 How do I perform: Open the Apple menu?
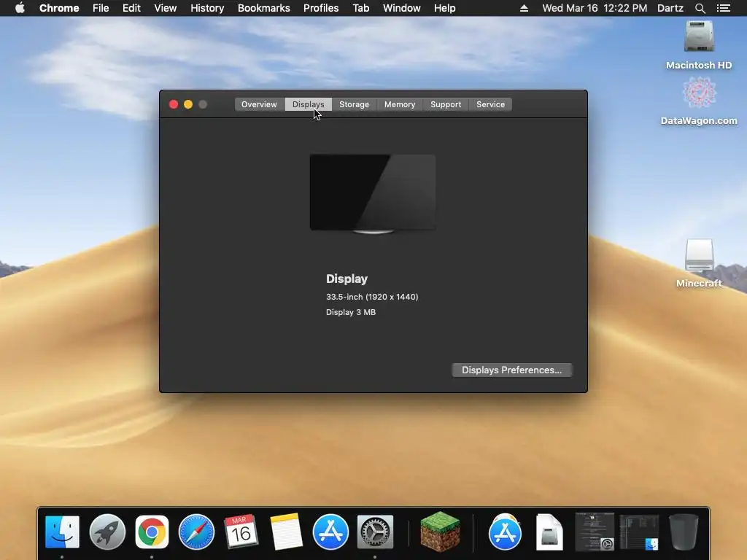coord(20,8)
